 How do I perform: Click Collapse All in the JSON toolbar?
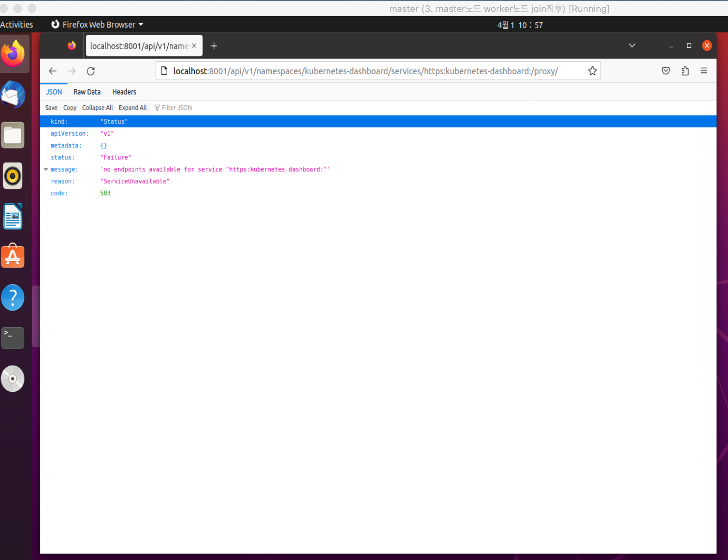pyautogui.click(x=97, y=108)
